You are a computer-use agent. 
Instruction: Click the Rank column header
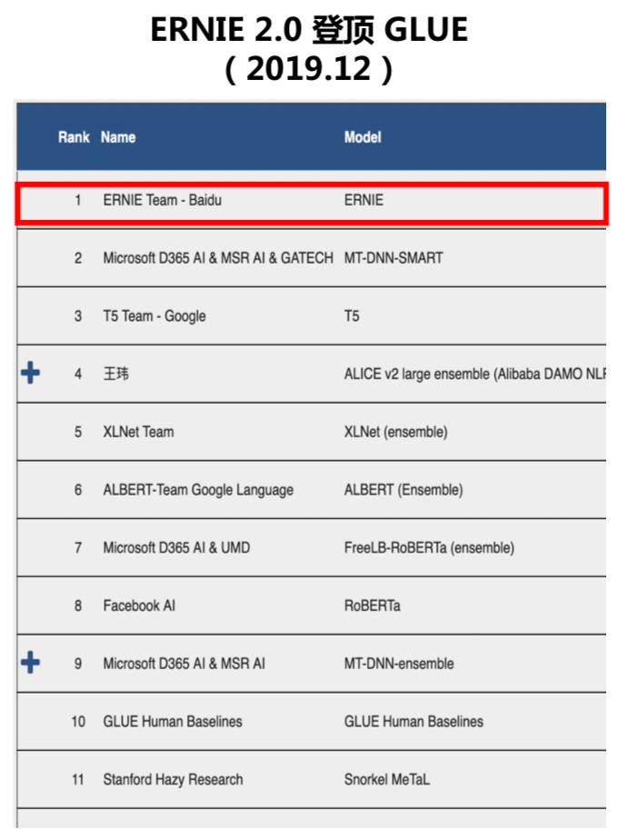74,137
